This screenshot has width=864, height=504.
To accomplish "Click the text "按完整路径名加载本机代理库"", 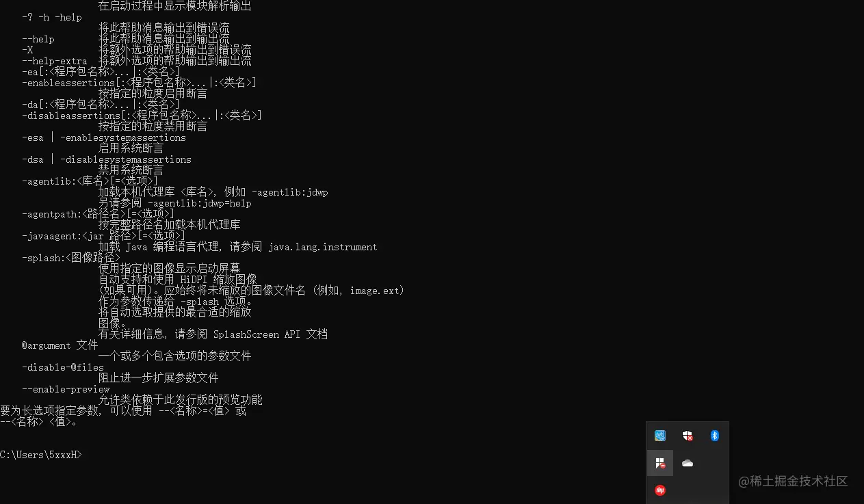I will click(x=169, y=225).
